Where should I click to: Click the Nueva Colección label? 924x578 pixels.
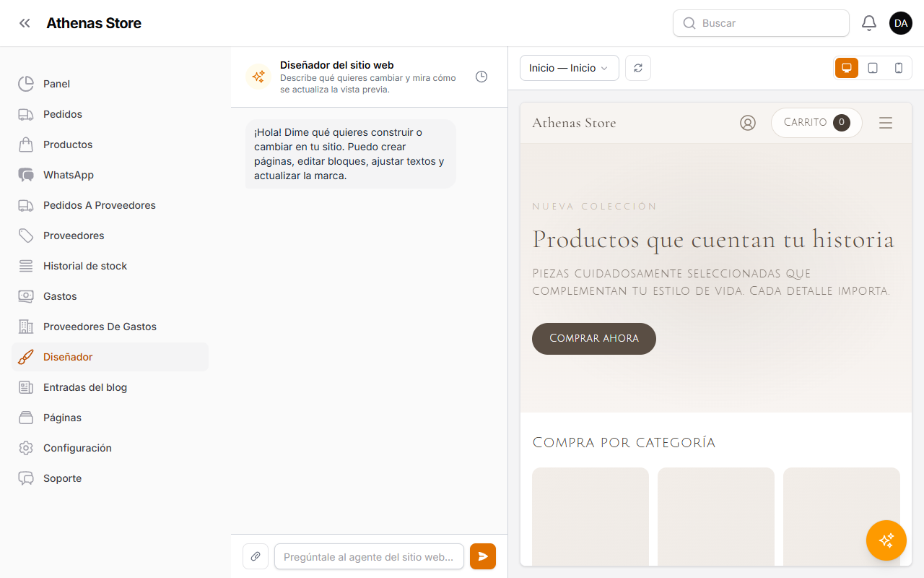tap(595, 207)
